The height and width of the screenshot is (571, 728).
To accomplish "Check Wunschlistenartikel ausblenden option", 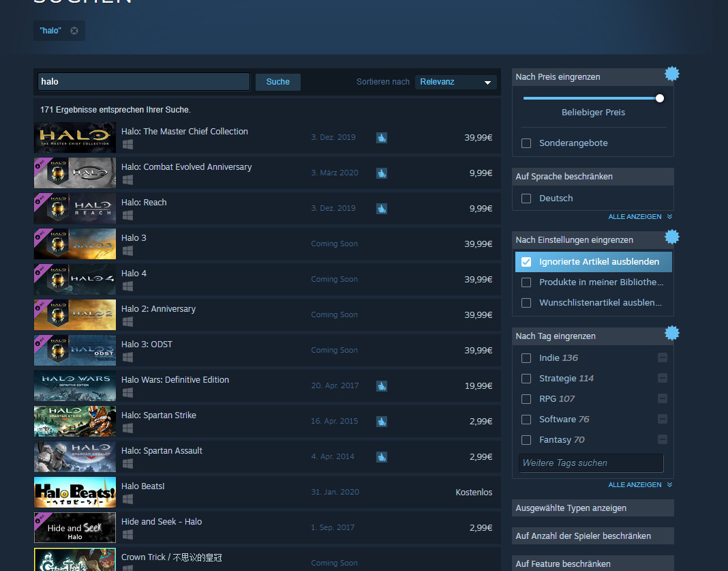I will coord(526,303).
